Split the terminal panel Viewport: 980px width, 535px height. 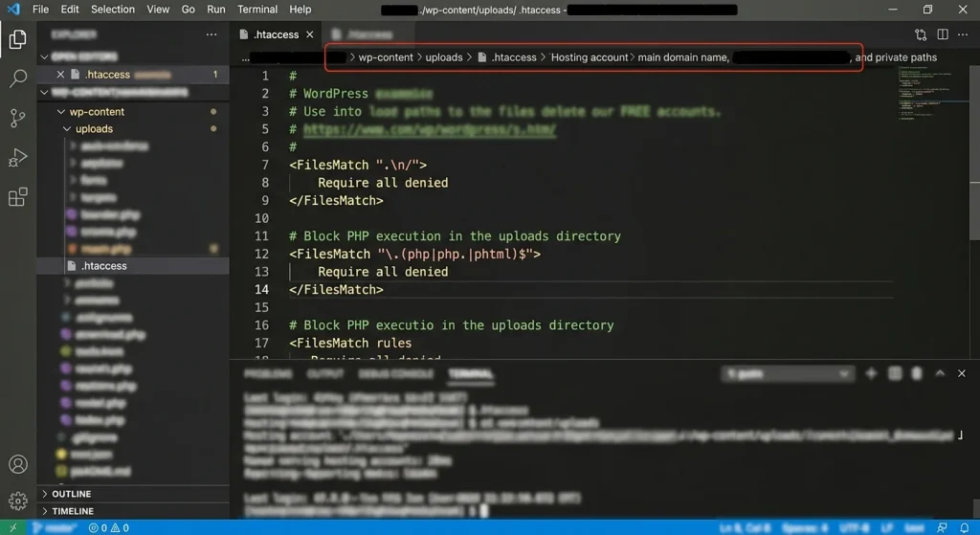pos(895,373)
